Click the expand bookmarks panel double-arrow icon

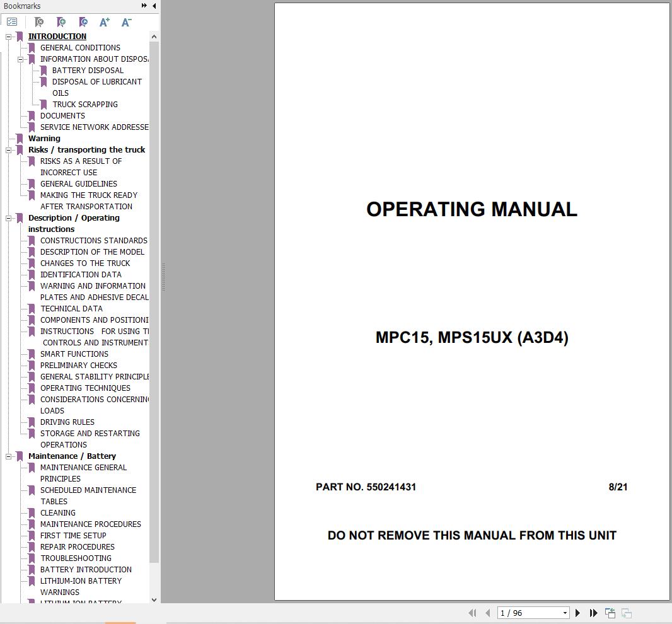[144, 6]
